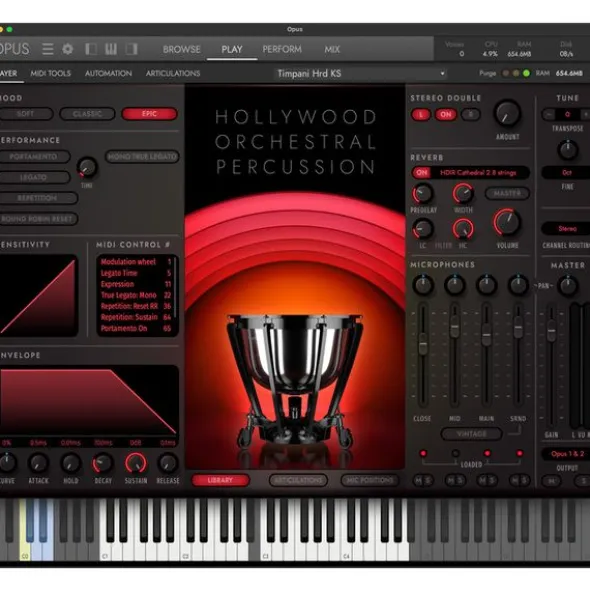Click the MIC POSITIONS button
590x591 pixels.
(x=369, y=480)
